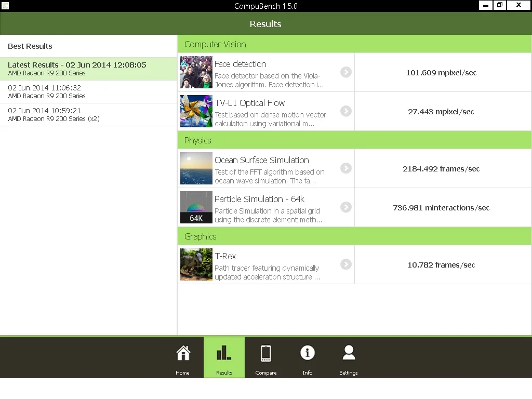This screenshot has height=399, width=532.
Task: Open the Compare phone icon
Action: (x=265, y=353)
